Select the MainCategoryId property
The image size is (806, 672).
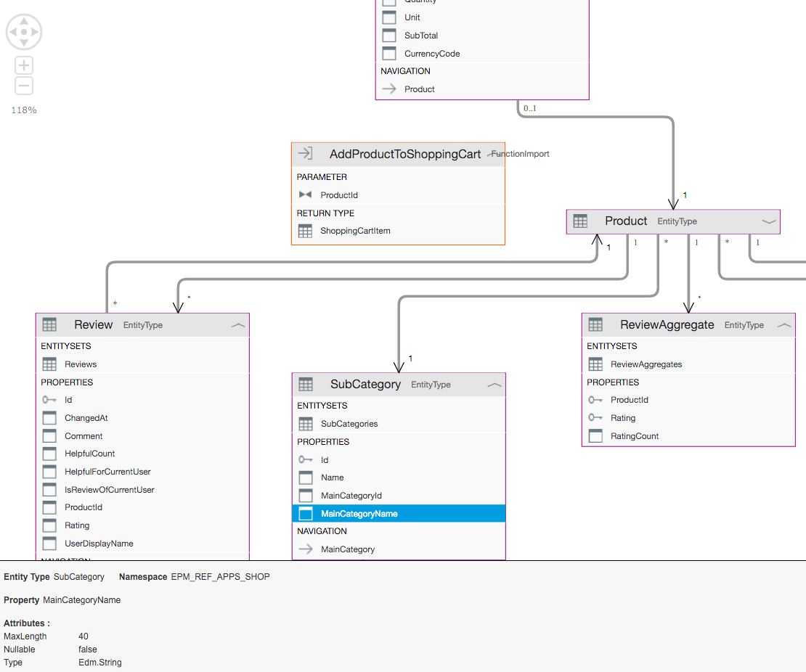click(x=351, y=495)
